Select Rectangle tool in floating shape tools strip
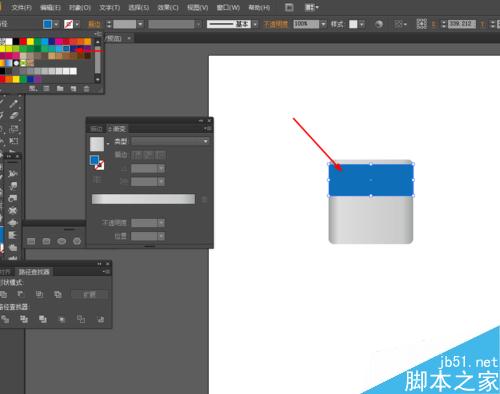 (31, 241)
